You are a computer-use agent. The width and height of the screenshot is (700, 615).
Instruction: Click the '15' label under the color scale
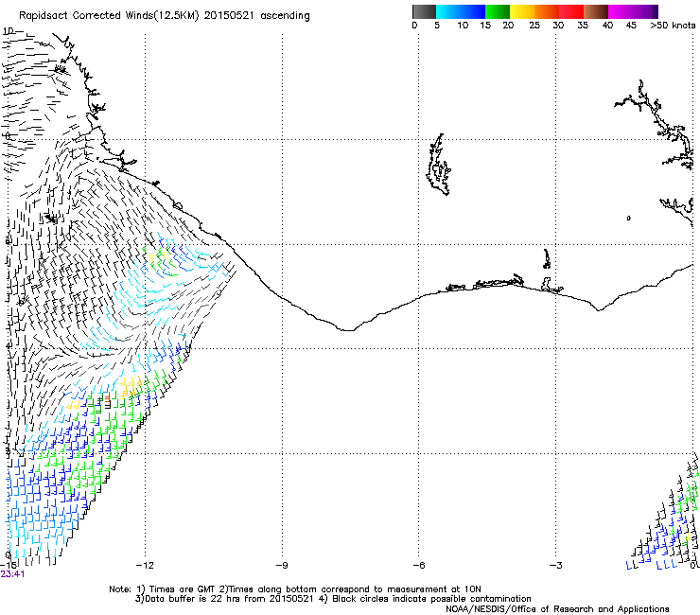click(485, 26)
